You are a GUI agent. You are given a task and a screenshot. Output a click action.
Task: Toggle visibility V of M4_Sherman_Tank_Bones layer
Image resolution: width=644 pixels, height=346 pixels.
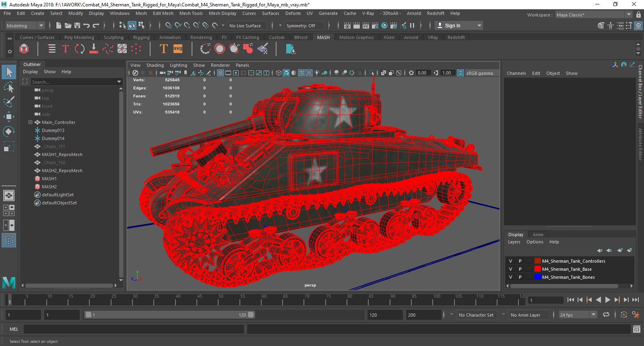510,277
